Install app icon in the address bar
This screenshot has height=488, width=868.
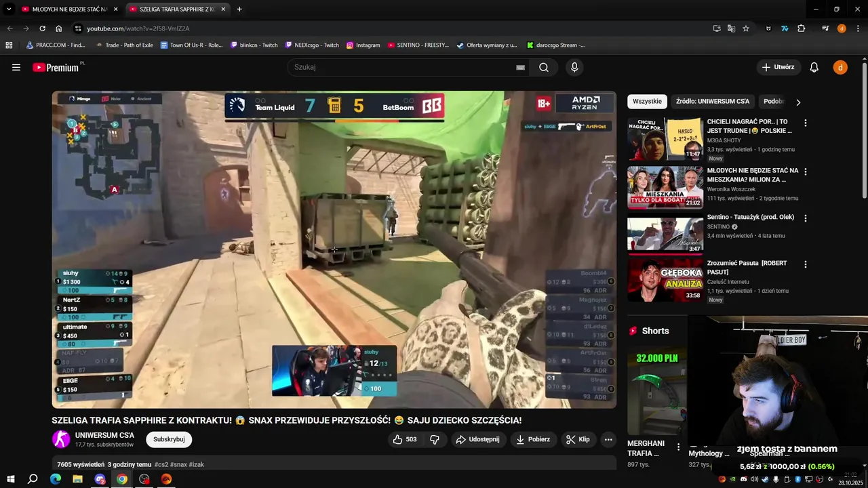pyautogui.click(x=717, y=28)
